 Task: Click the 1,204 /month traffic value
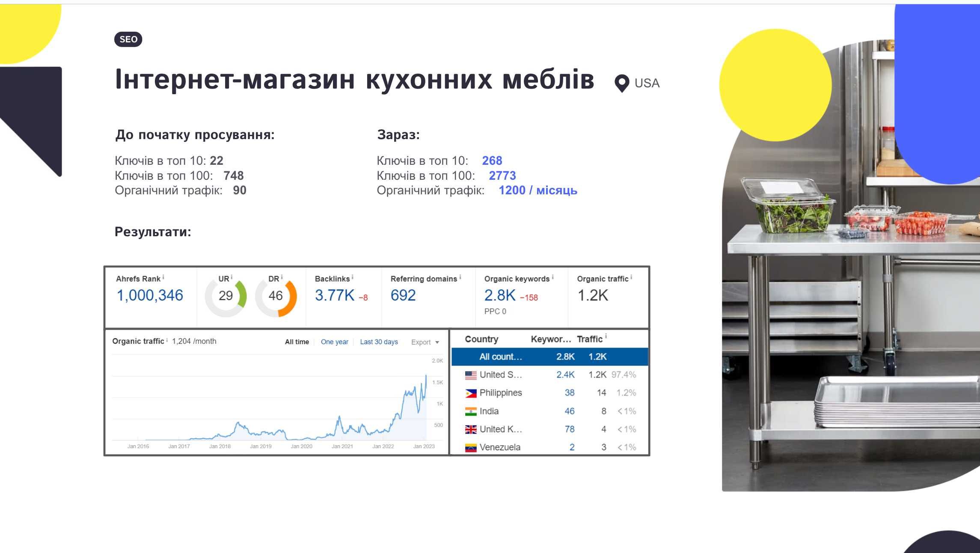(x=194, y=341)
